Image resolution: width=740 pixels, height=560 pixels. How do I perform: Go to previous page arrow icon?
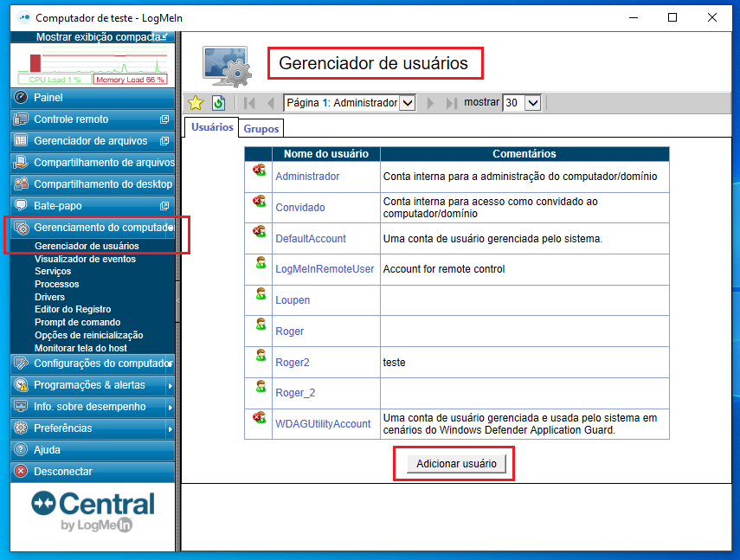click(x=270, y=102)
